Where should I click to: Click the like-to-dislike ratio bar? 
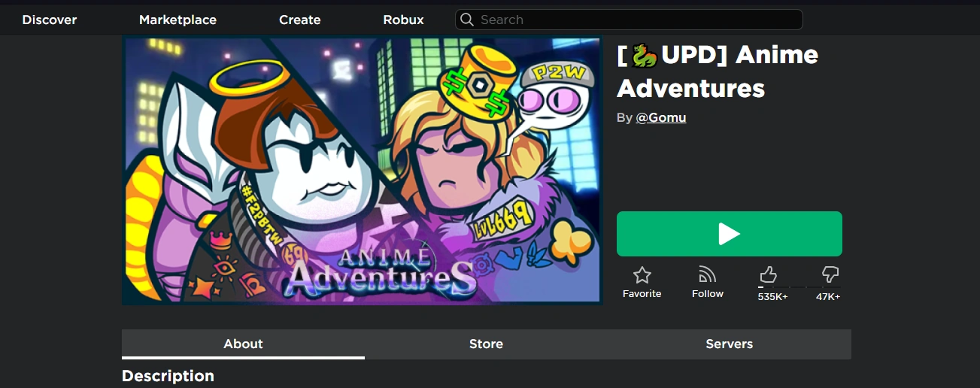(799, 287)
